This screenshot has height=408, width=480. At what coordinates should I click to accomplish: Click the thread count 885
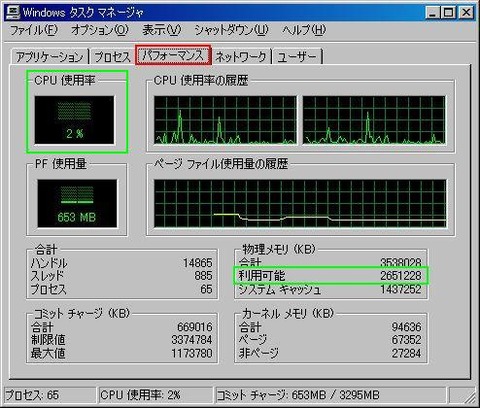click(203, 276)
